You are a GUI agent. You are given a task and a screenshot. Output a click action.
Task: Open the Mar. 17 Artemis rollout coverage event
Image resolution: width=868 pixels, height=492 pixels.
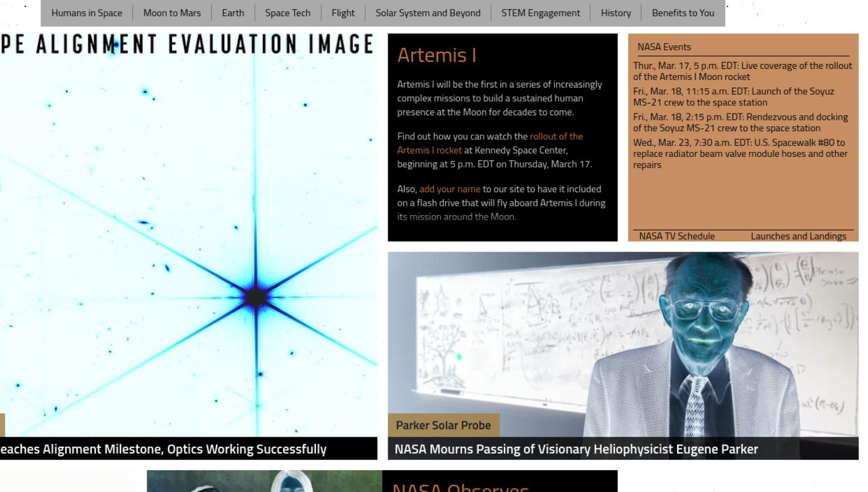coord(742,71)
